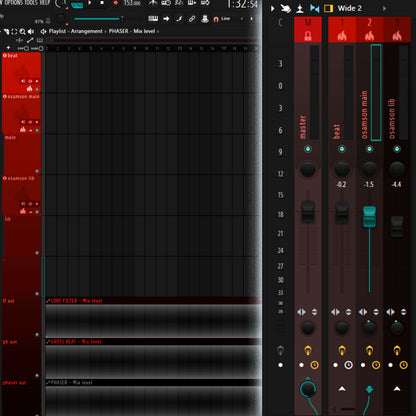Click master track stereo separation arrows icon

pyautogui.click(x=301, y=312)
